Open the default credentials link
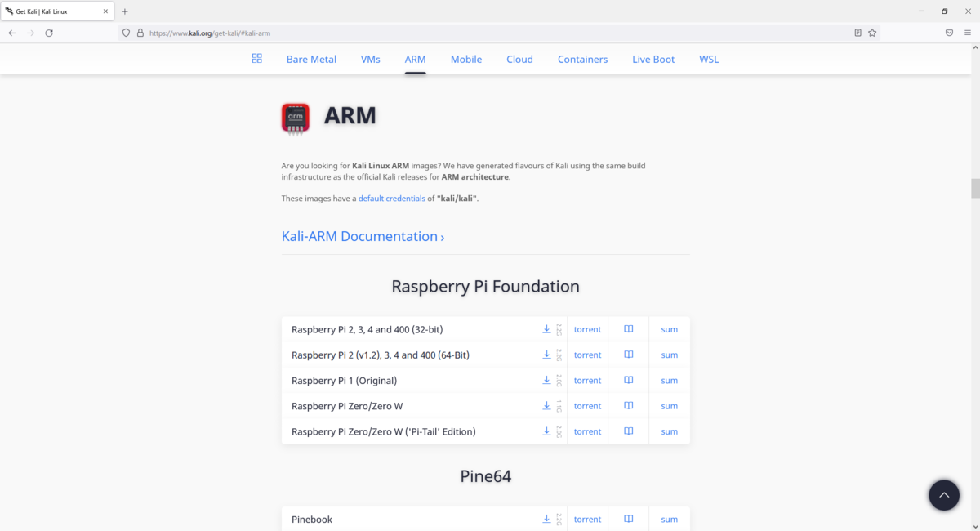Image resolution: width=980 pixels, height=531 pixels. click(x=391, y=199)
